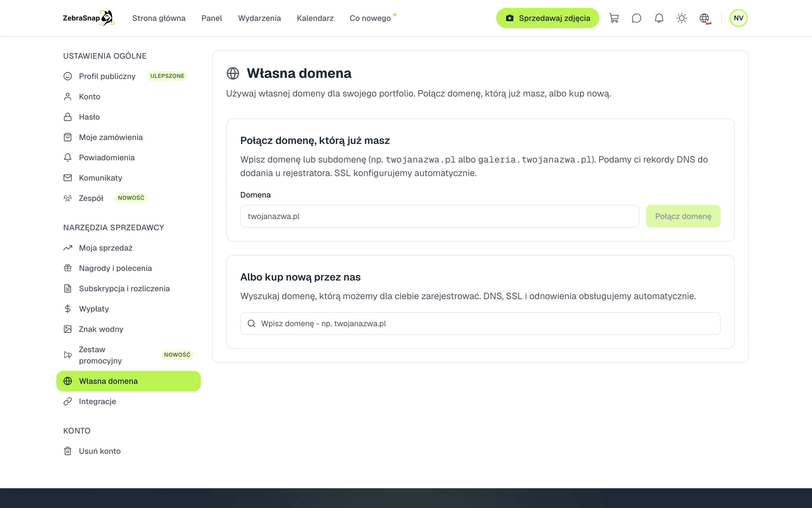812x508 pixels.
Task: Click the lock icon next to Hasło
Action: 68,117
